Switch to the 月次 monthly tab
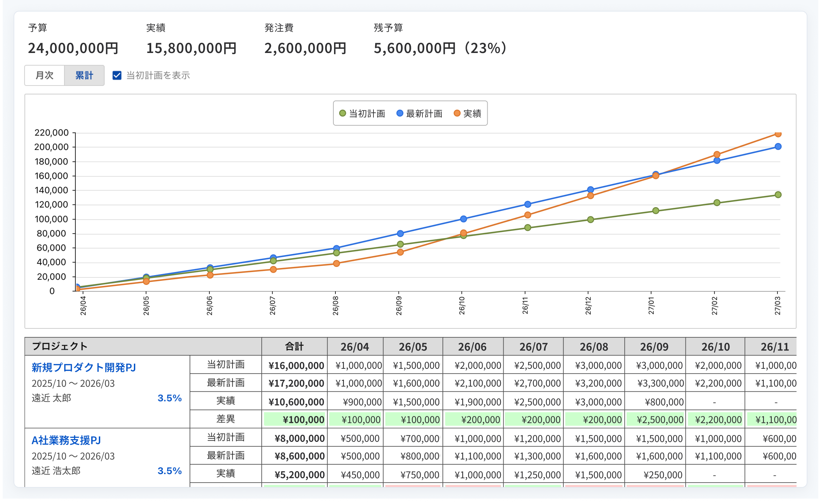The height and width of the screenshot is (504, 821). click(45, 75)
